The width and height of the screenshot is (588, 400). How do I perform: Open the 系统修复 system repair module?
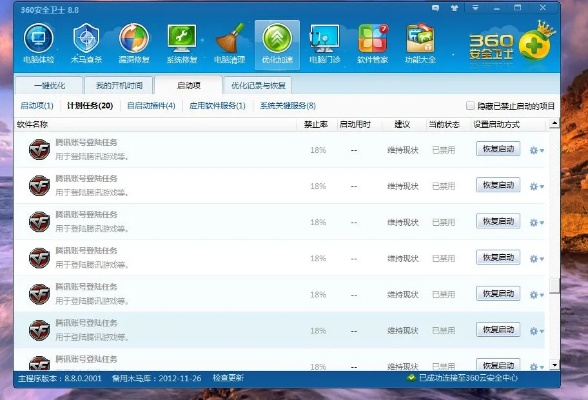click(182, 43)
